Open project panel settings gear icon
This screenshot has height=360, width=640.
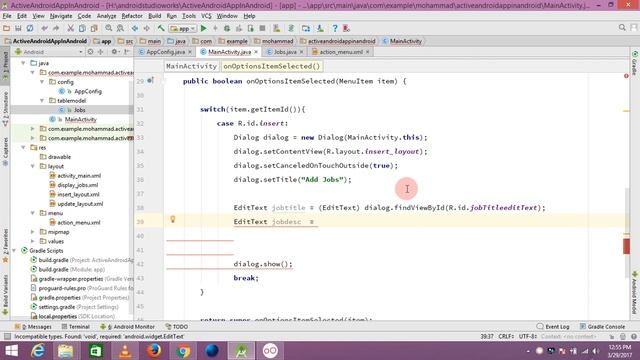tap(114, 52)
